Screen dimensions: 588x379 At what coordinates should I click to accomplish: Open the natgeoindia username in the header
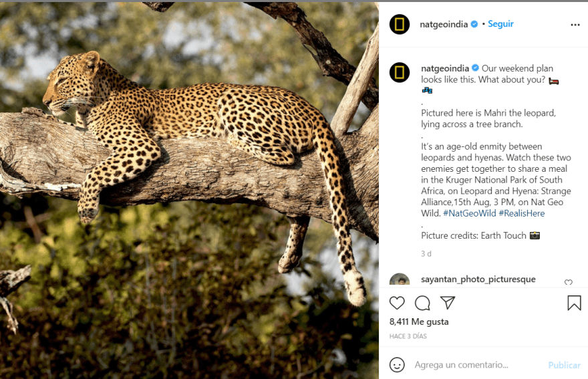[444, 24]
